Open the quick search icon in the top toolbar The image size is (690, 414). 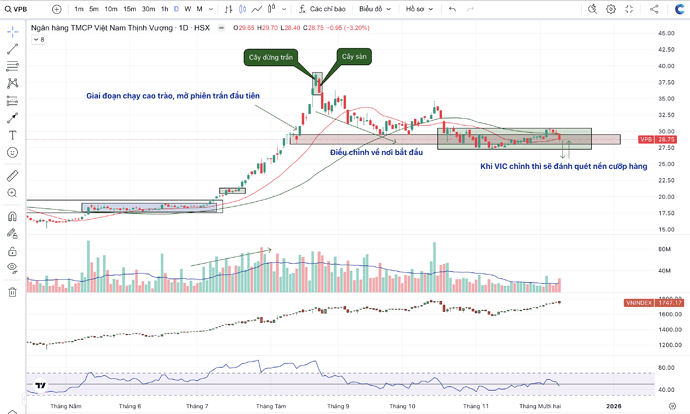point(592,9)
